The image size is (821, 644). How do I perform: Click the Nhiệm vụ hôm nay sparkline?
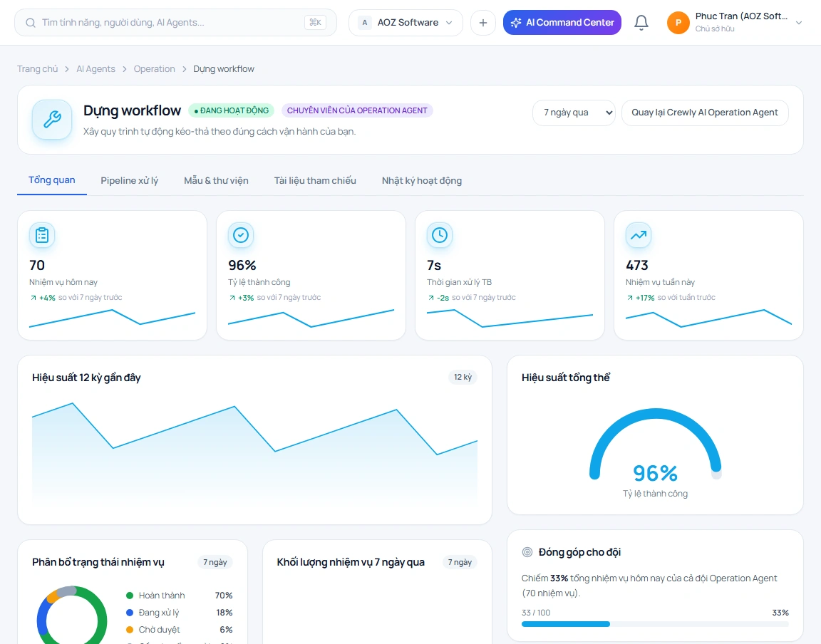(112, 318)
